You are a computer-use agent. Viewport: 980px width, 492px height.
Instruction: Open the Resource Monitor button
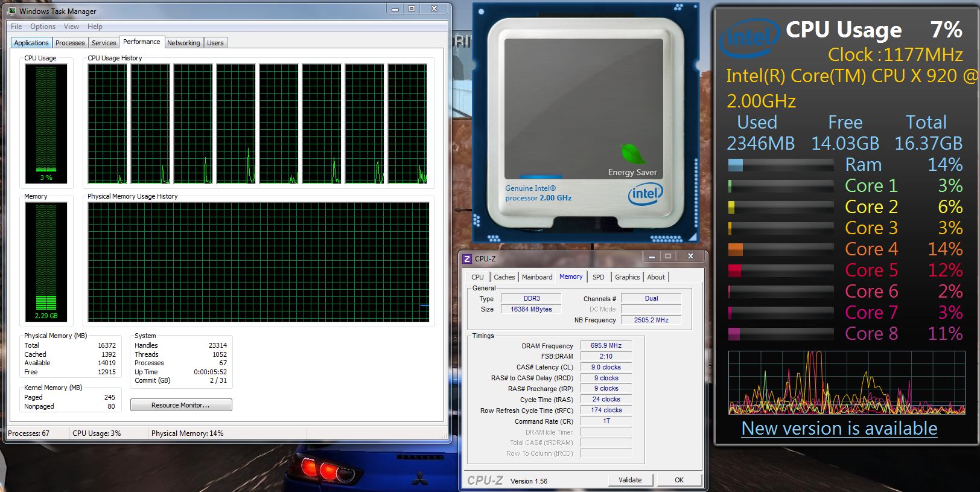(x=181, y=405)
